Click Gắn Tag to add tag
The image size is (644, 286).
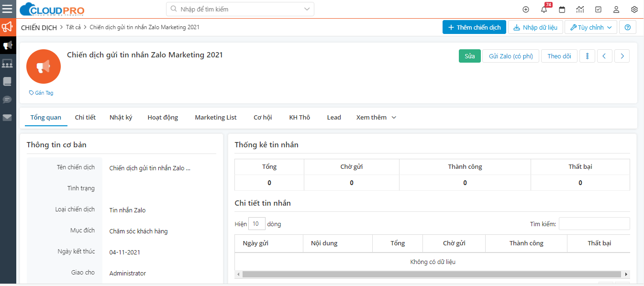click(x=41, y=93)
